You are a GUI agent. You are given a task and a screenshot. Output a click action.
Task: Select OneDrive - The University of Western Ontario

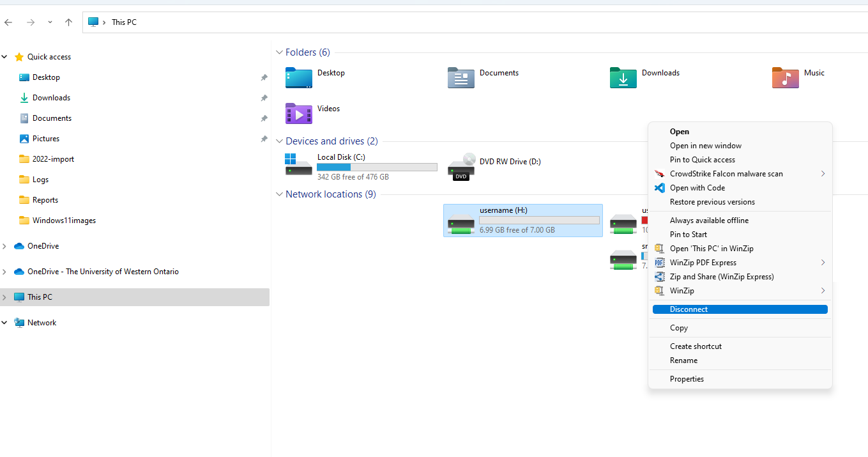point(103,272)
